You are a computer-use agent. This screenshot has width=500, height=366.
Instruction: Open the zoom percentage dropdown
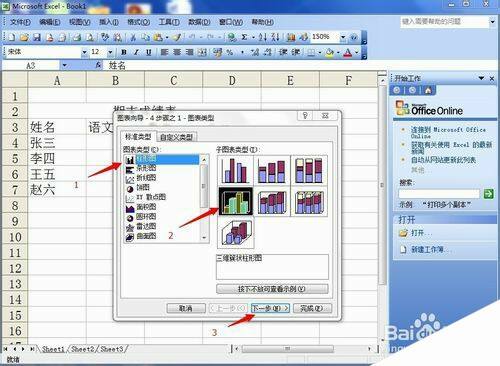[343, 37]
